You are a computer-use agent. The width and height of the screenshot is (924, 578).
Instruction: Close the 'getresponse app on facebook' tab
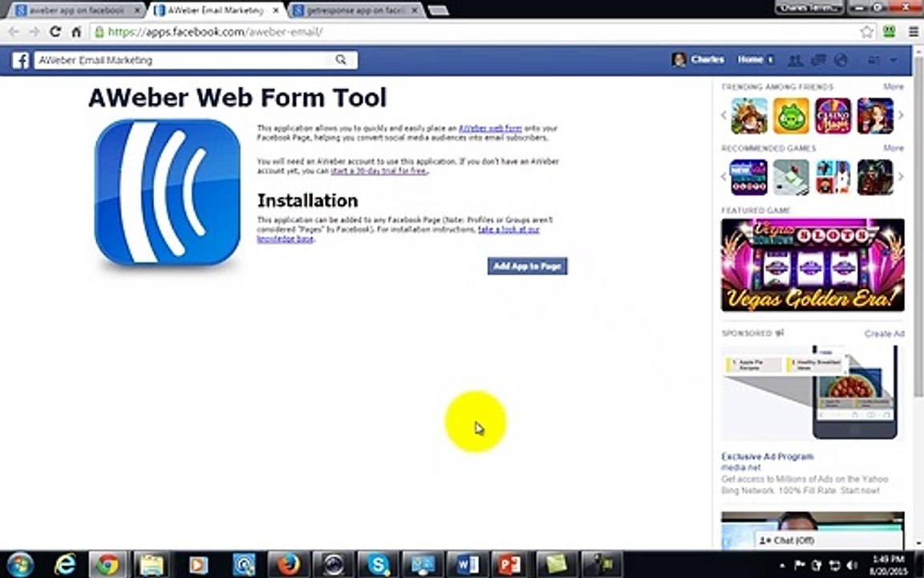(x=415, y=10)
